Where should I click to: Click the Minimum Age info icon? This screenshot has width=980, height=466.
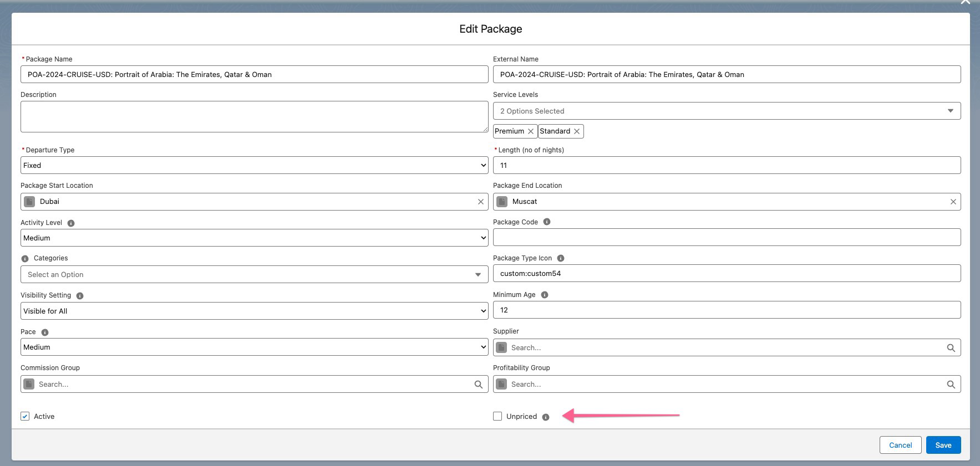point(545,295)
